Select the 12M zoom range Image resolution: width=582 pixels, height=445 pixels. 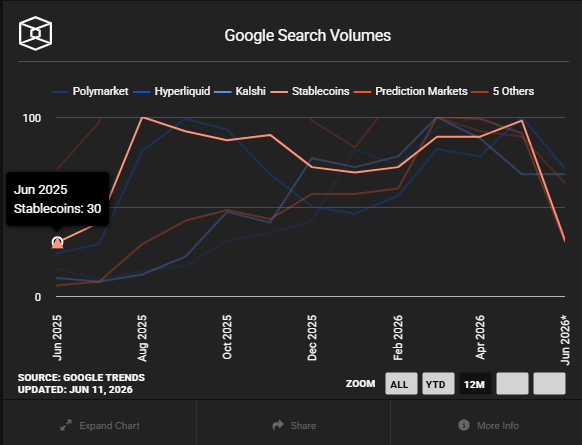475,384
